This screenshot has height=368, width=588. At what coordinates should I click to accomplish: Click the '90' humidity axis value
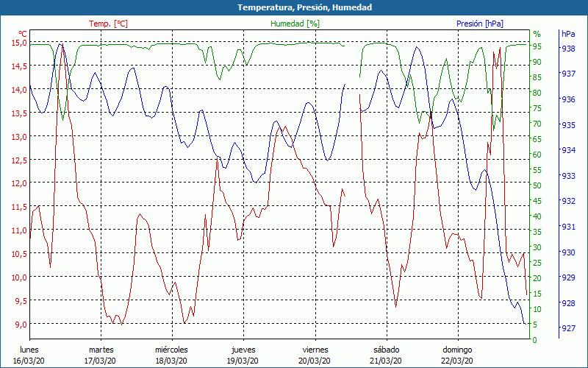537,62
